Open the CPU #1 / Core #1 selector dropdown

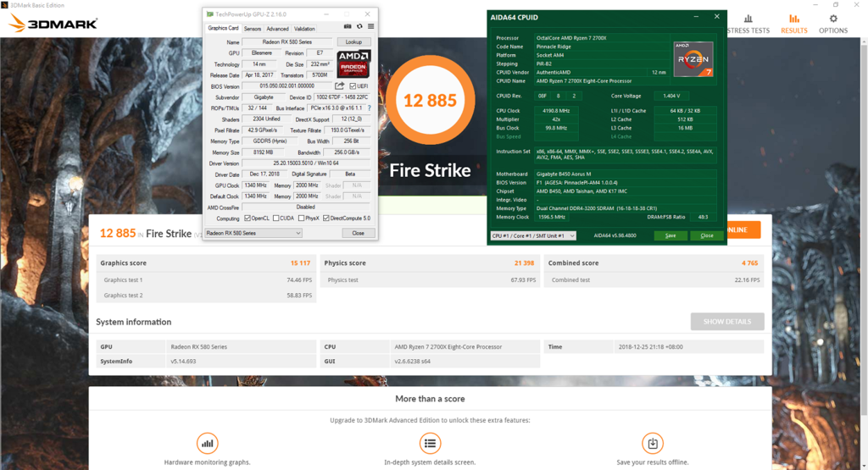pos(533,235)
